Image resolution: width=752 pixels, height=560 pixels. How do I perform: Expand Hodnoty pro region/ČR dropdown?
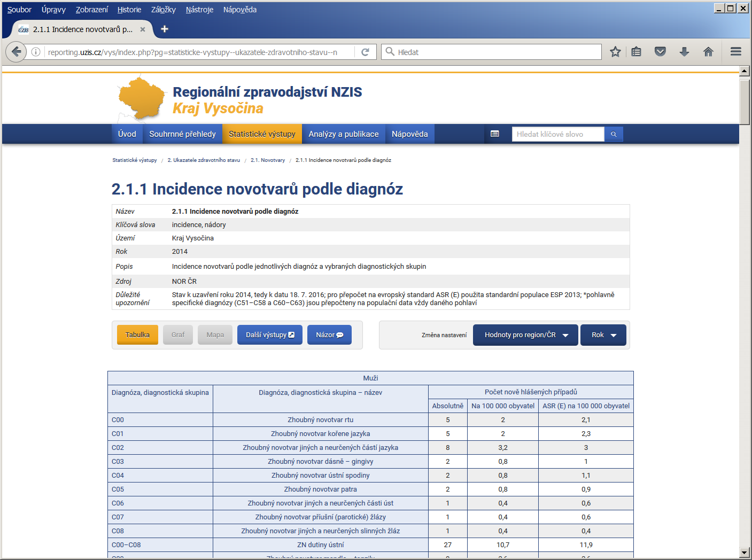coord(525,335)
